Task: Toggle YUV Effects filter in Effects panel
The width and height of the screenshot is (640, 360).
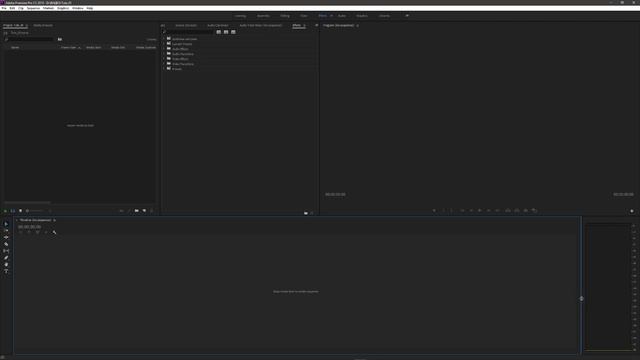Action: coord(233,32)
